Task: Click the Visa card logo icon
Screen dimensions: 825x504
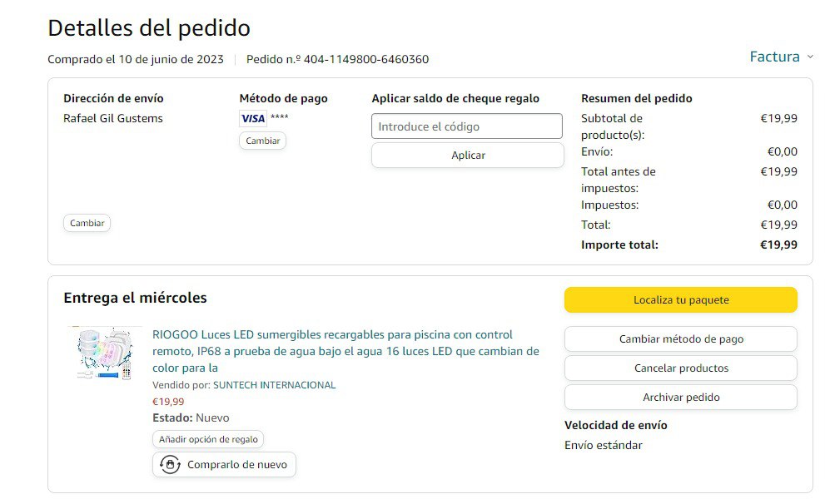Action: tap(252, 118)
